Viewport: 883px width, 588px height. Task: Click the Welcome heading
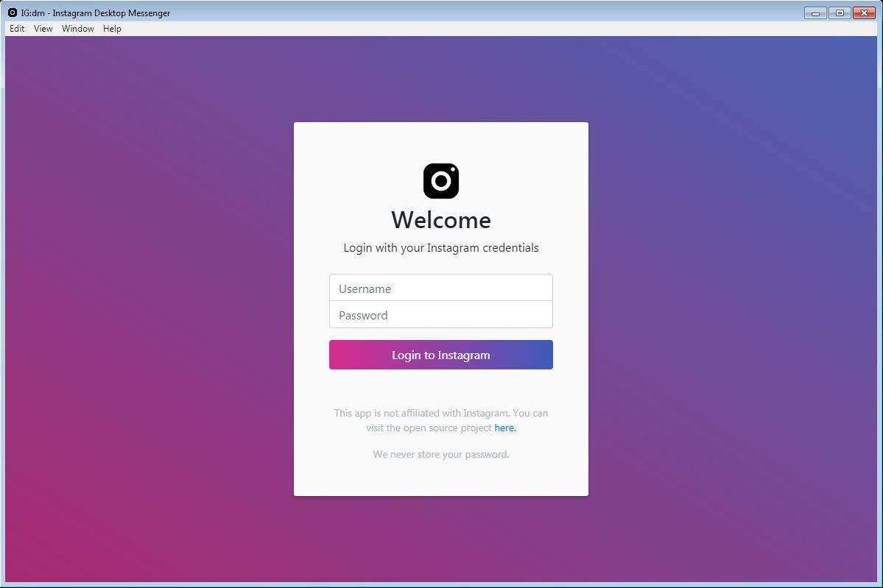tap(441, 220)
